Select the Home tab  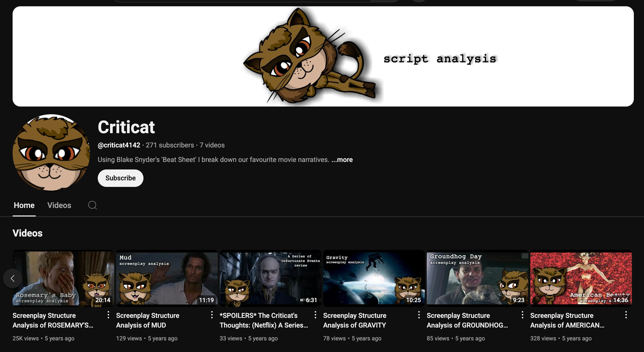click(24, 205)
